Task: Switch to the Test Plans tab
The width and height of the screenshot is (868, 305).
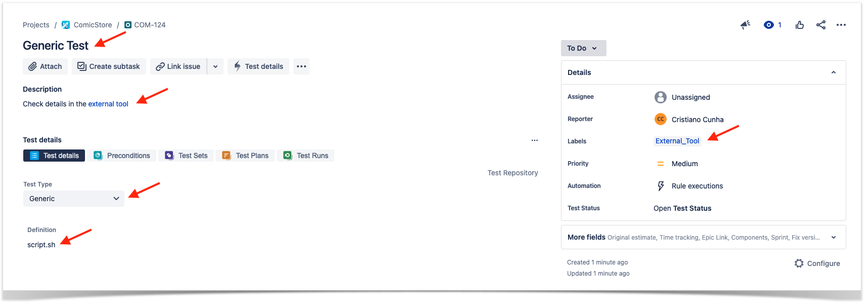Action: click(x=245, y=156)
